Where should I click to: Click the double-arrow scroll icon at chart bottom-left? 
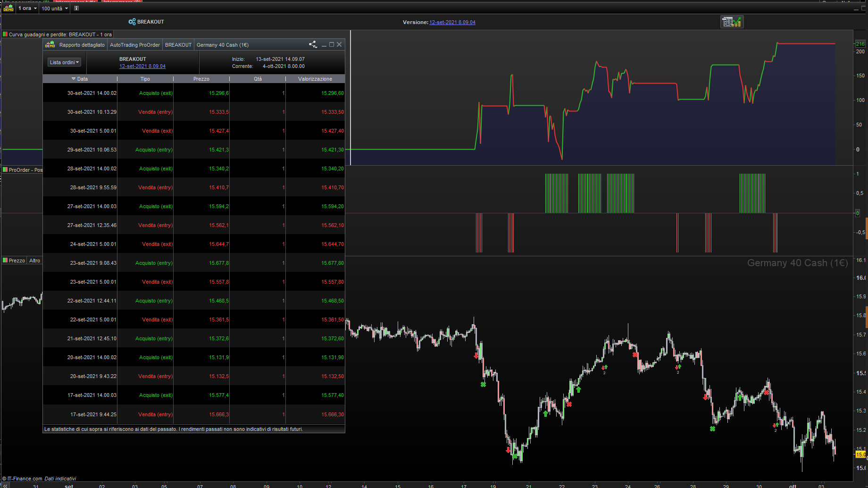(x=5, y=485)
